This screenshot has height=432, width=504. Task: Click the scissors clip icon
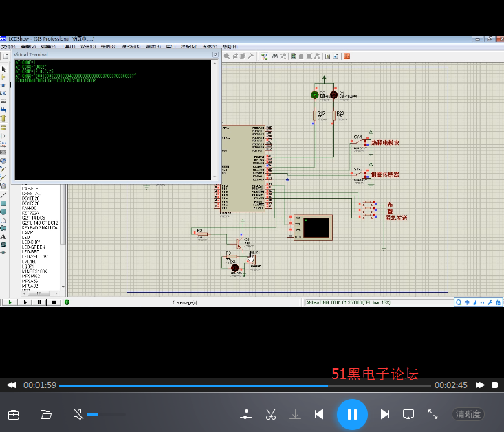(271, 414)
